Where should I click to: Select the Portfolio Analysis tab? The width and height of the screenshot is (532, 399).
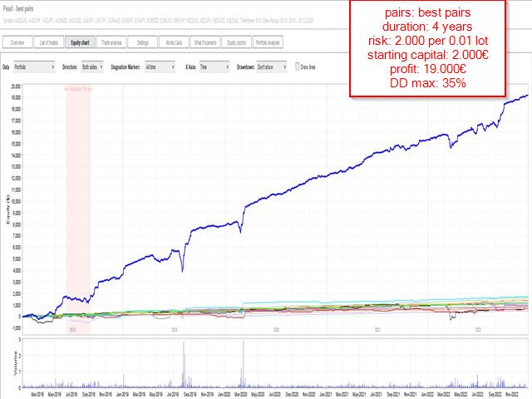pos(268,42)
